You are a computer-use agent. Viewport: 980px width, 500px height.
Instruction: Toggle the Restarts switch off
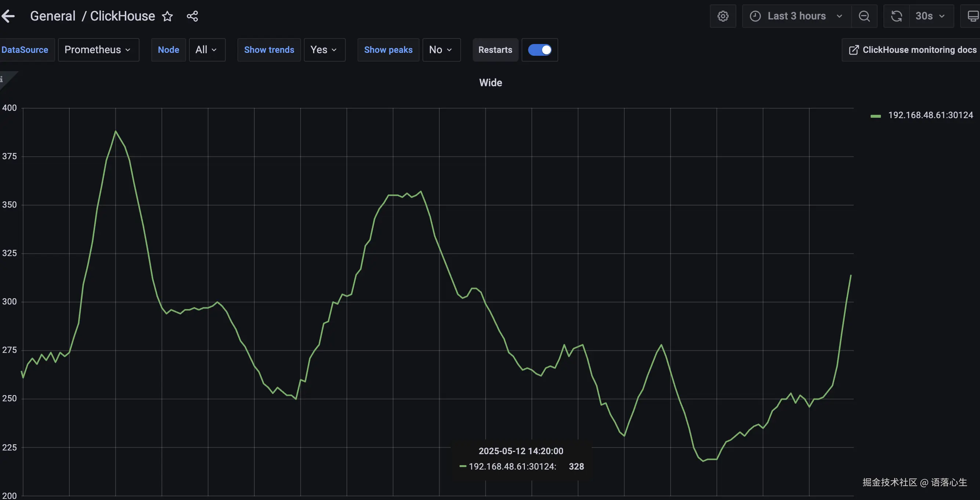[x=540, y=50]
